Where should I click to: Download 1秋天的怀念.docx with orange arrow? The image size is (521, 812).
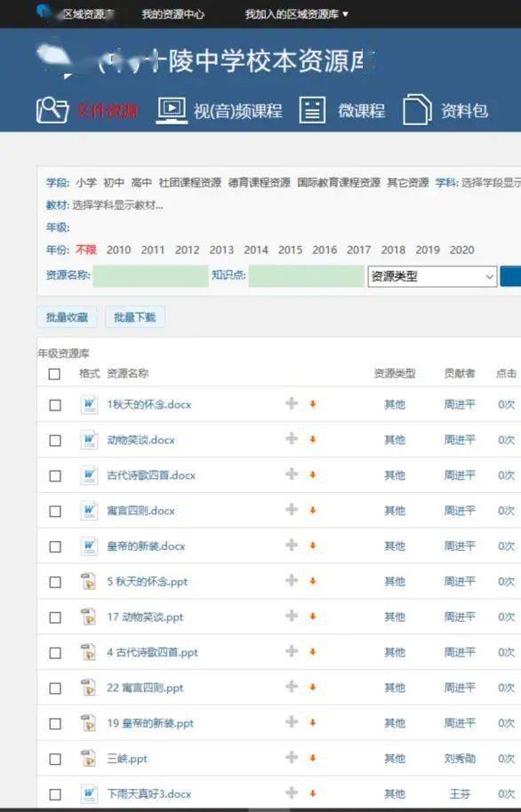pos(313,404)
